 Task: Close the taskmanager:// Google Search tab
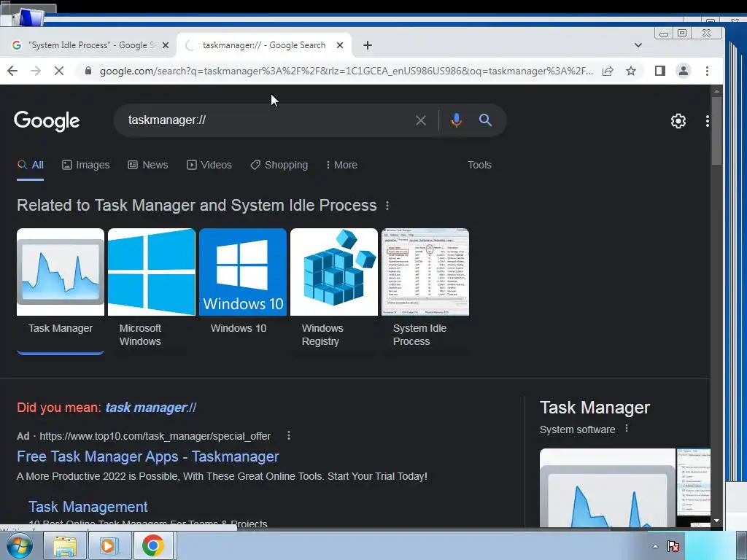point(340,45)
